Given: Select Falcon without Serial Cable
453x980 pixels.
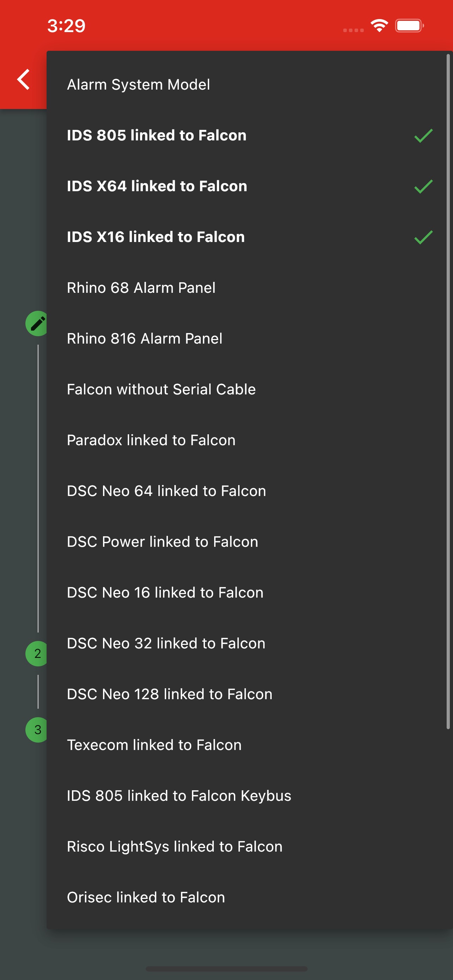Looking at the screenshot, I should tap(161, 389).
